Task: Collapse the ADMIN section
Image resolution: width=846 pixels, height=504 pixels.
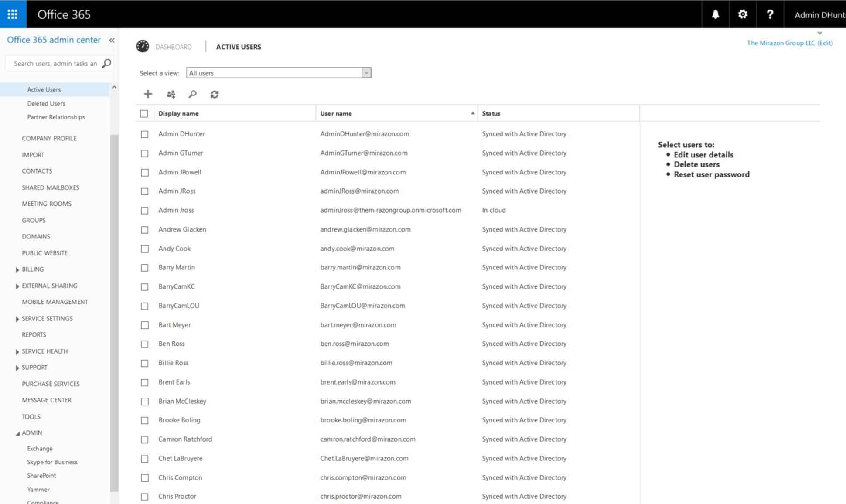Action: [x=32, y=432]
